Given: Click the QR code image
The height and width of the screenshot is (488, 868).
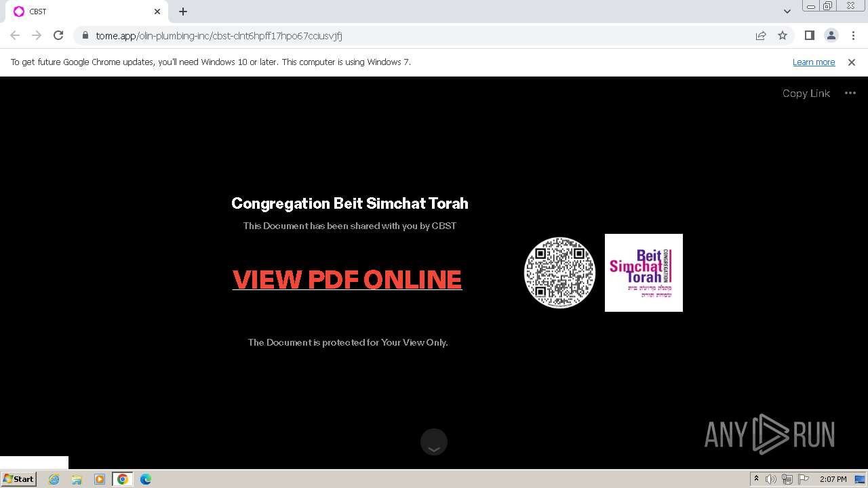Looking at the screenshot, I should tap(559, 272).
